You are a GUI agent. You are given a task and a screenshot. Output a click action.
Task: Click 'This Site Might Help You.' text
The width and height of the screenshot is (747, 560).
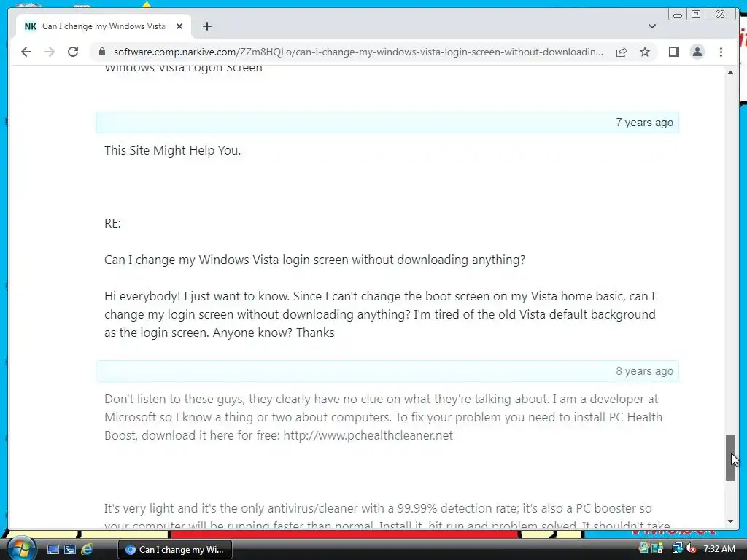point(172,150)
